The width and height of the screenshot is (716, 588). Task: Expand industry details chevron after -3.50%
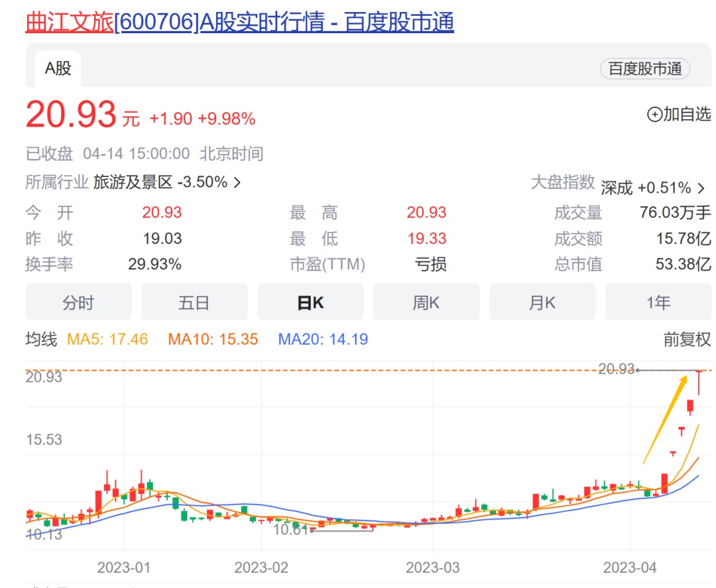pos(237,182)
